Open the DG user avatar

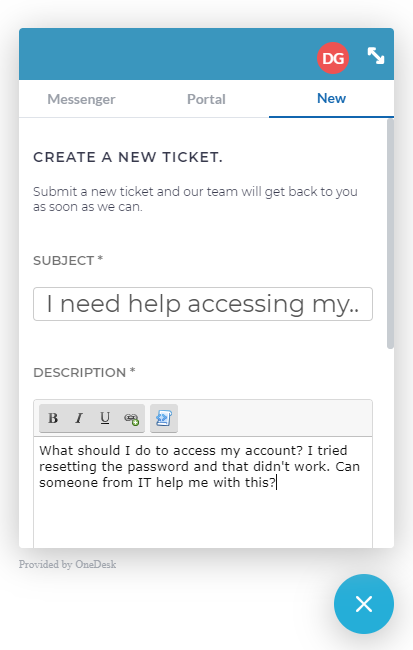click(x=333, y=58)
